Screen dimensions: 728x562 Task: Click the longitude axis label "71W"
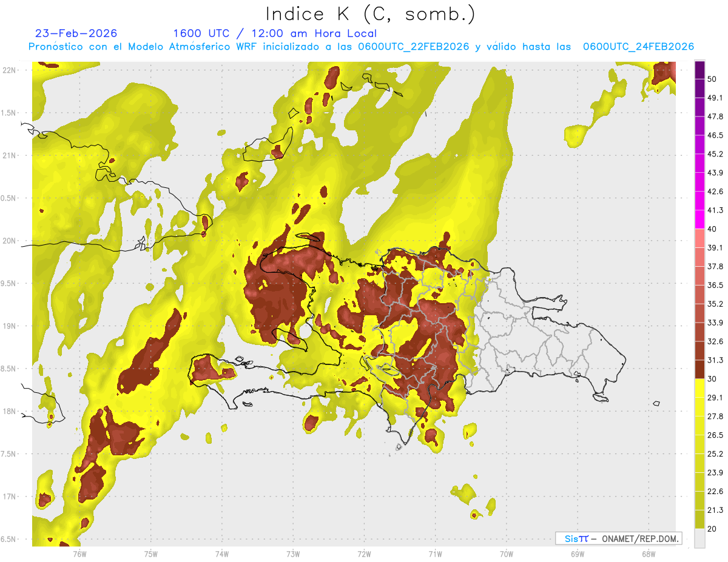click(x=435, y=554)
